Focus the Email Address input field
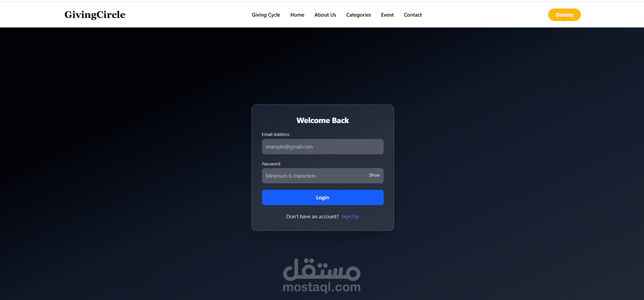 [x=323, y=146]
